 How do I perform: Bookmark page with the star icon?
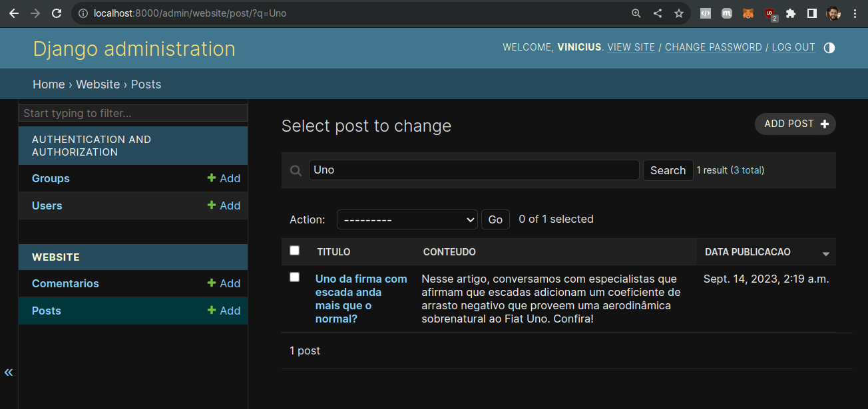click(678, 13)
